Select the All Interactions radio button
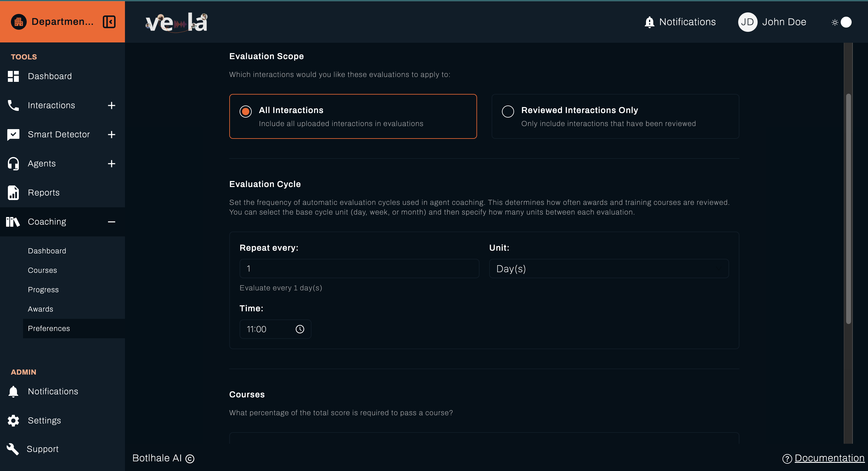 (245, 111)
